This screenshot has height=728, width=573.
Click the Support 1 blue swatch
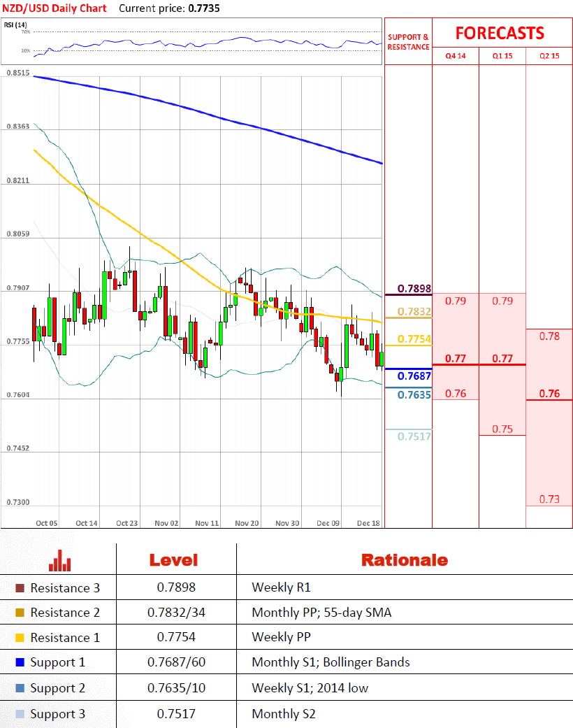pyautogui.click(x=20, y=662)
